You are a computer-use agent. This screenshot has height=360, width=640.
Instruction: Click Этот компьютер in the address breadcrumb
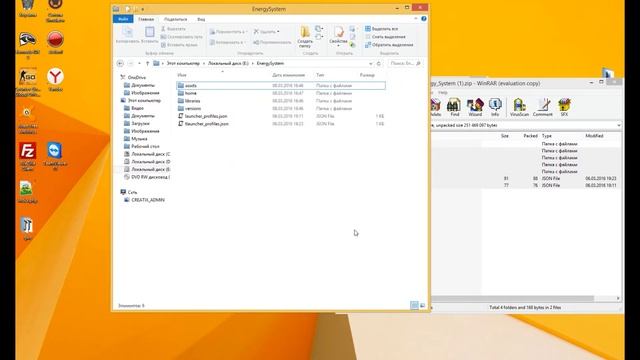pyautogui.click(x=183, y=64)
